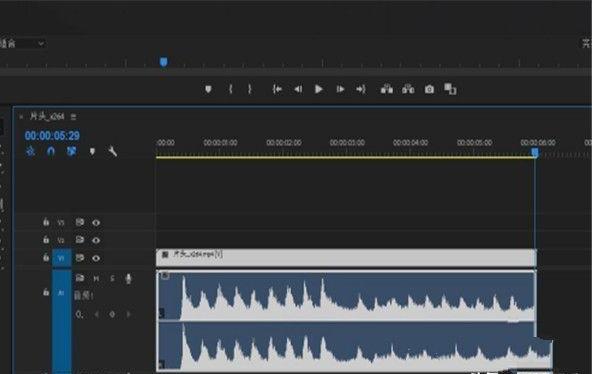The width and height of the screenshot is (592, 374).
Task: Click time ruler at 00:00:02:00
Action: pos(284,143)
